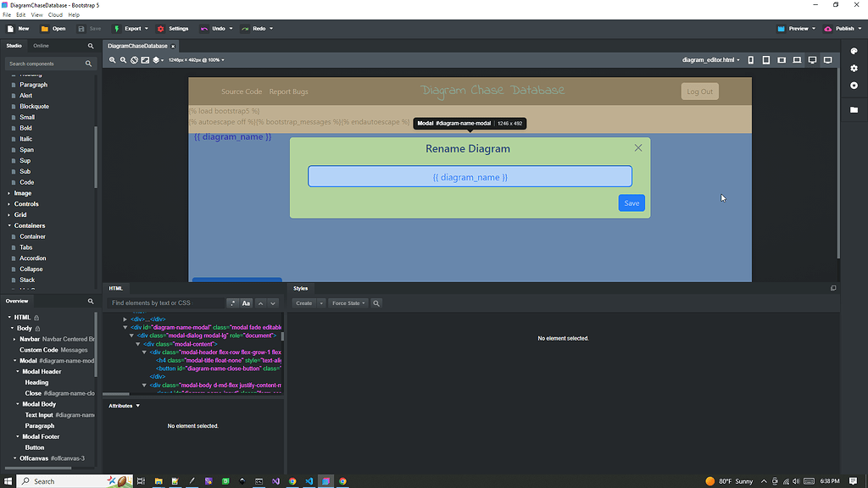Click the star icon in the right sidebar
This screenshot has height=488, width=868.
click(x=855, y=86)
